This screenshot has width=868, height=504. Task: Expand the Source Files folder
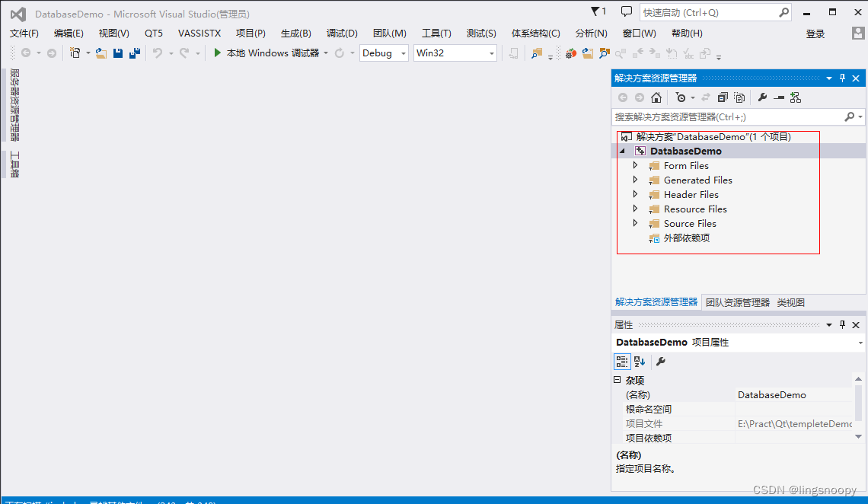pos(635,223)
